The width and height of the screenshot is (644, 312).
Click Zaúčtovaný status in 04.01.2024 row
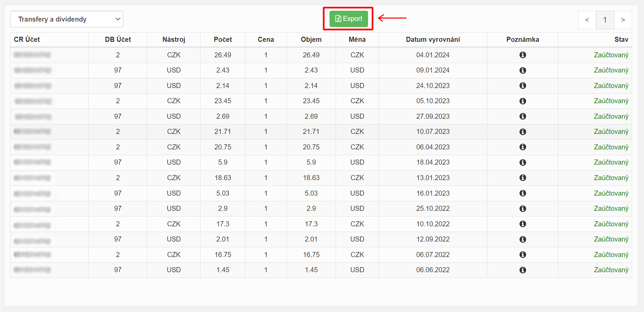(611, 55)
